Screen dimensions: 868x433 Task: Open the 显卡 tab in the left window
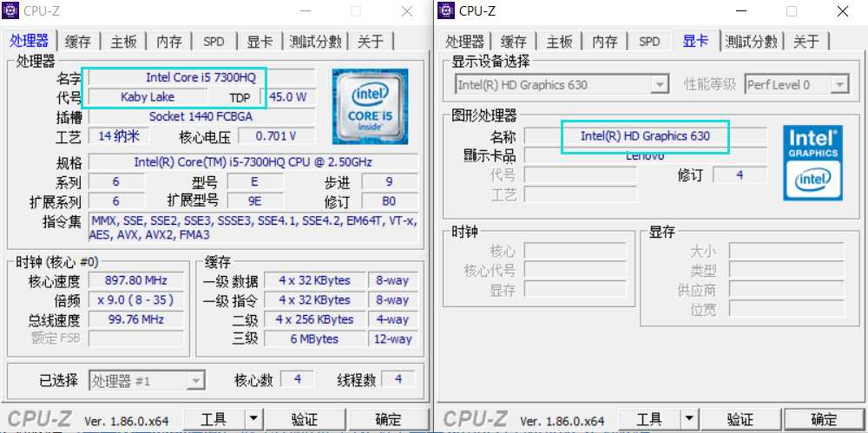(x=260, y=41)
